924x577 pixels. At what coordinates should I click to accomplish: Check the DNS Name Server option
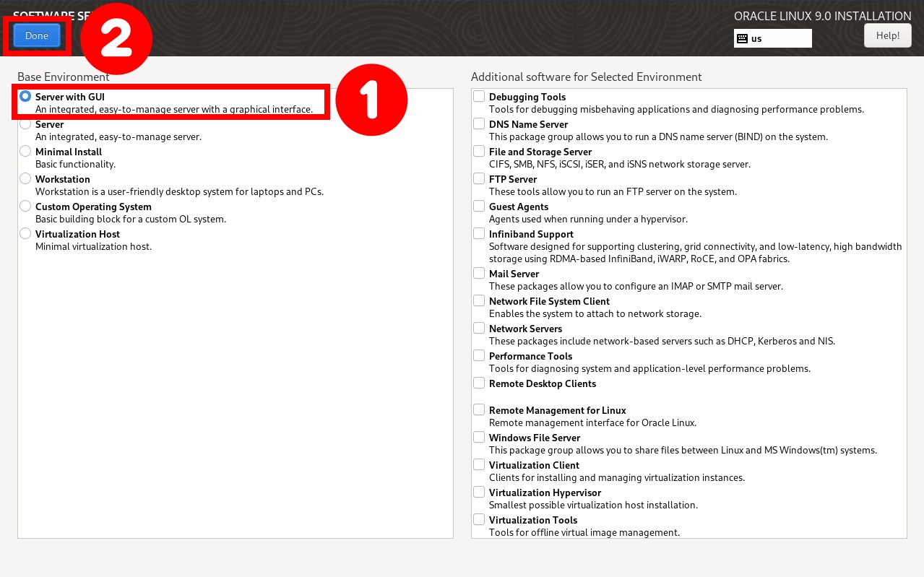[x=479, y=124]
